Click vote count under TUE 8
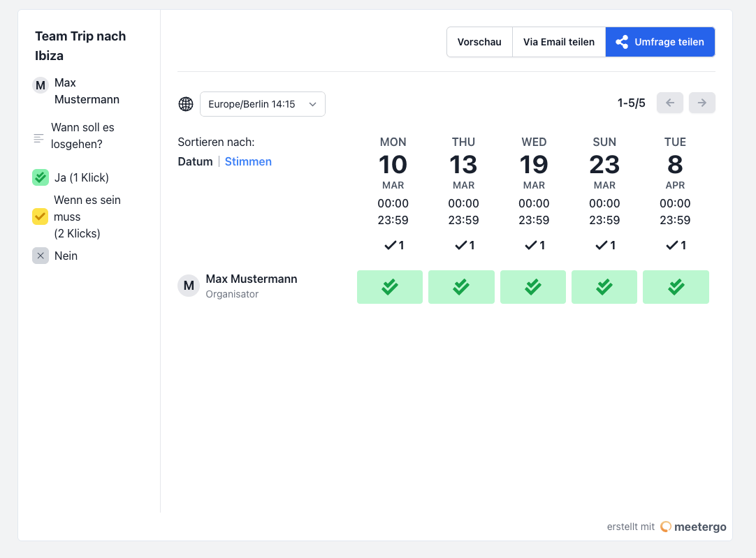 coord(676,245)
